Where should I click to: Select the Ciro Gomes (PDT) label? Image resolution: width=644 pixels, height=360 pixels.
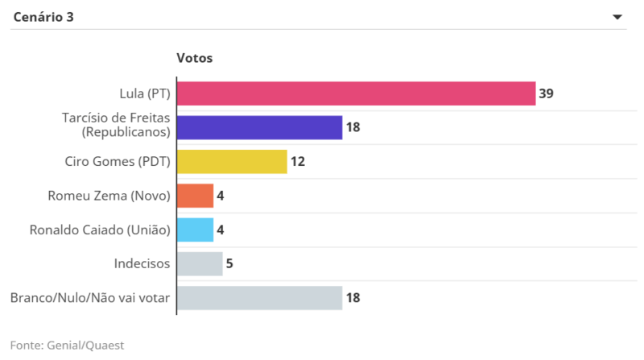pyautogui.click(x=118, y=162)
